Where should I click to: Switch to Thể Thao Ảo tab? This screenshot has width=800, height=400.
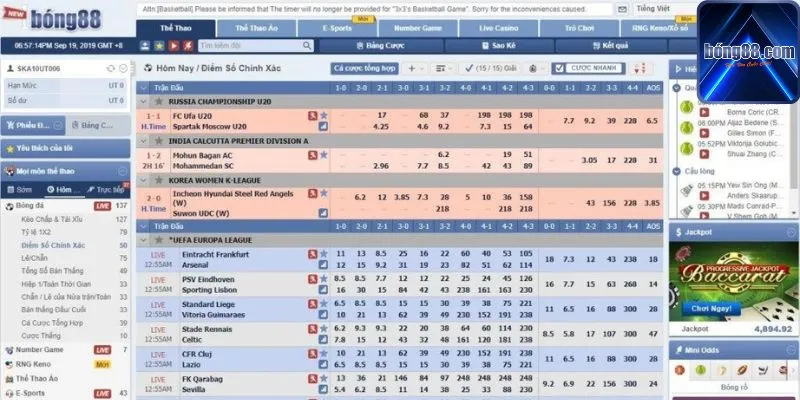[257, 28]
